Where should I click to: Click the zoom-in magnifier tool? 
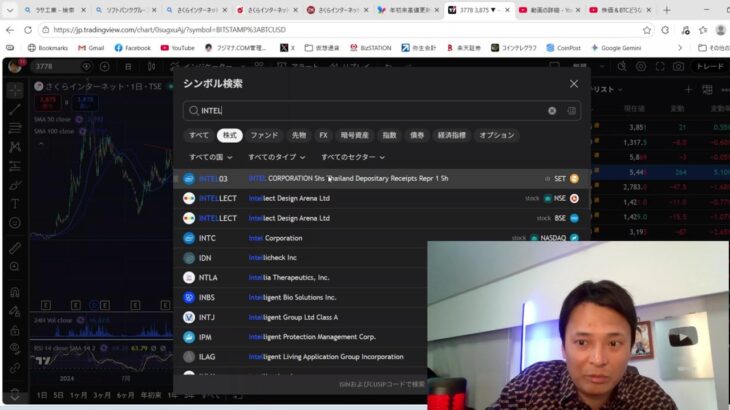coord(14,267)
